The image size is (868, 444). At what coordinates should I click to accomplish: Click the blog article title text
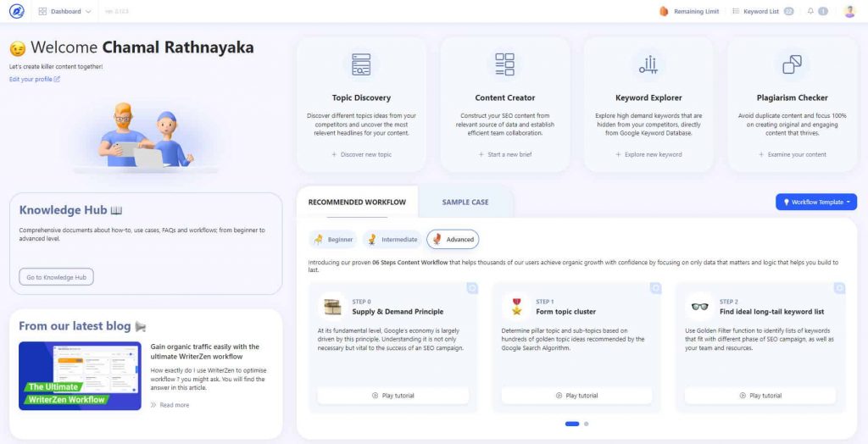point(205,352)
